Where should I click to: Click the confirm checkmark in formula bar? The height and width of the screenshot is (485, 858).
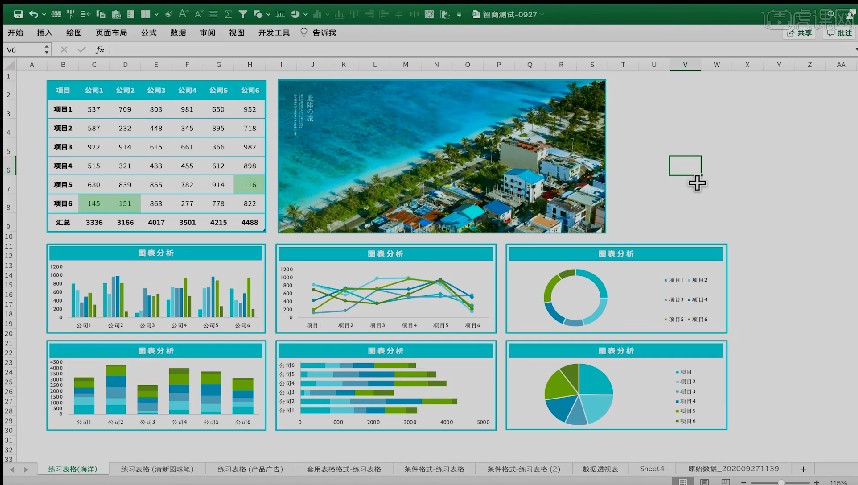(x=82, y=50)
